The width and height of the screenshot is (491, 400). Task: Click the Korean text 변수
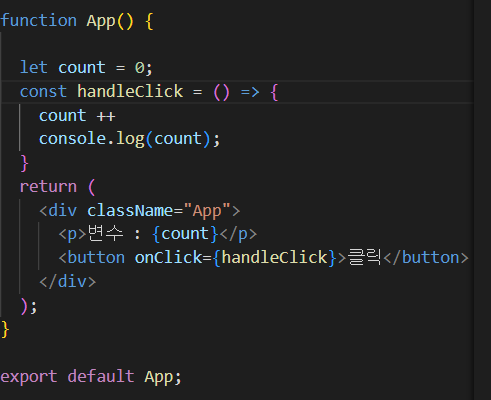click(x=106, y=234)
